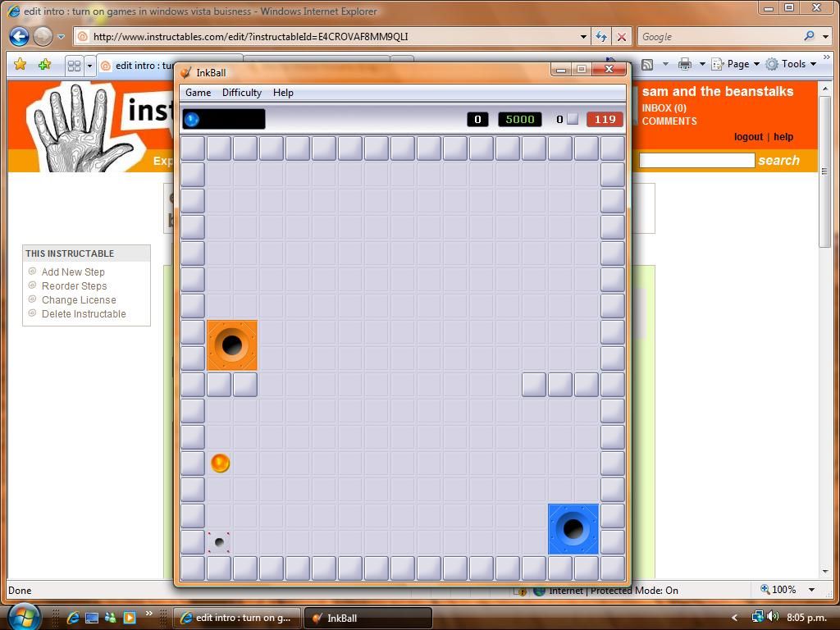Add current page to Favorites
This screenshot has height=630, width=840.
pos(45,64)
